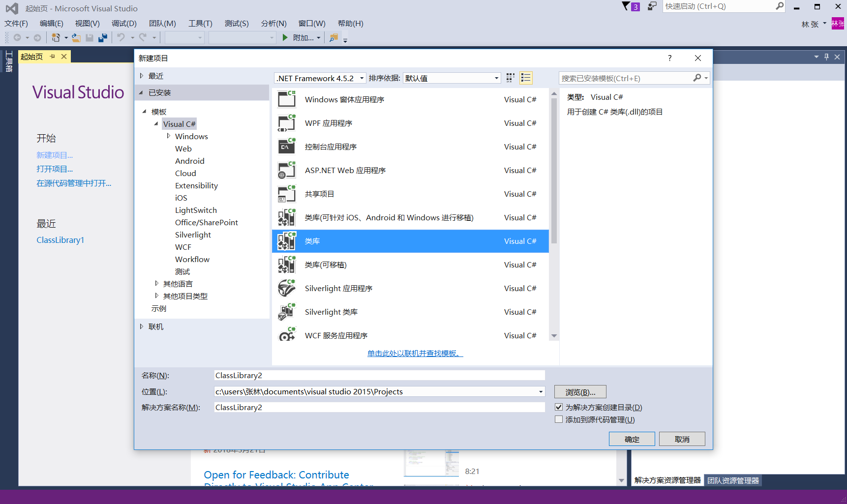Screen dimensions: 847x504
Task: Click the WCF 服务应用程序 template icon
Action: click(x=287, y=335)
